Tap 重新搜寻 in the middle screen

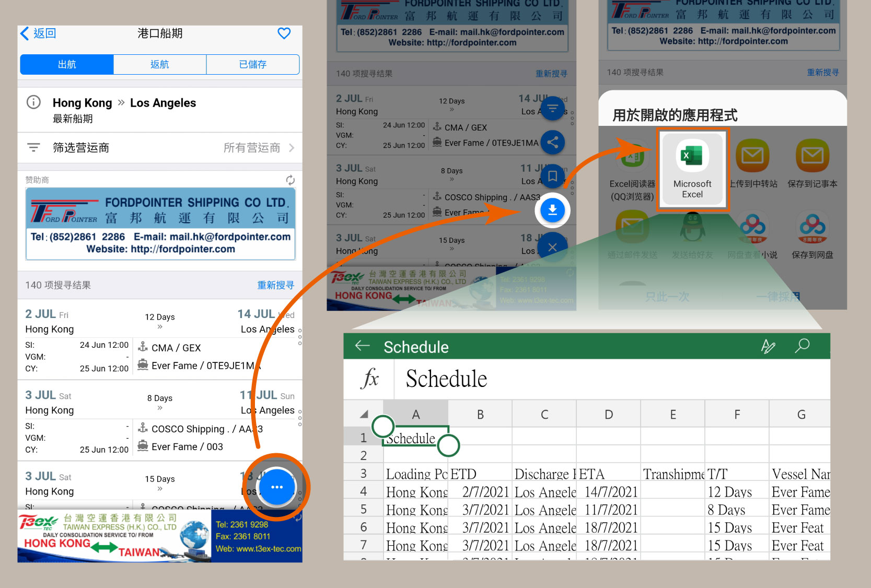click(x=551, y=74)
